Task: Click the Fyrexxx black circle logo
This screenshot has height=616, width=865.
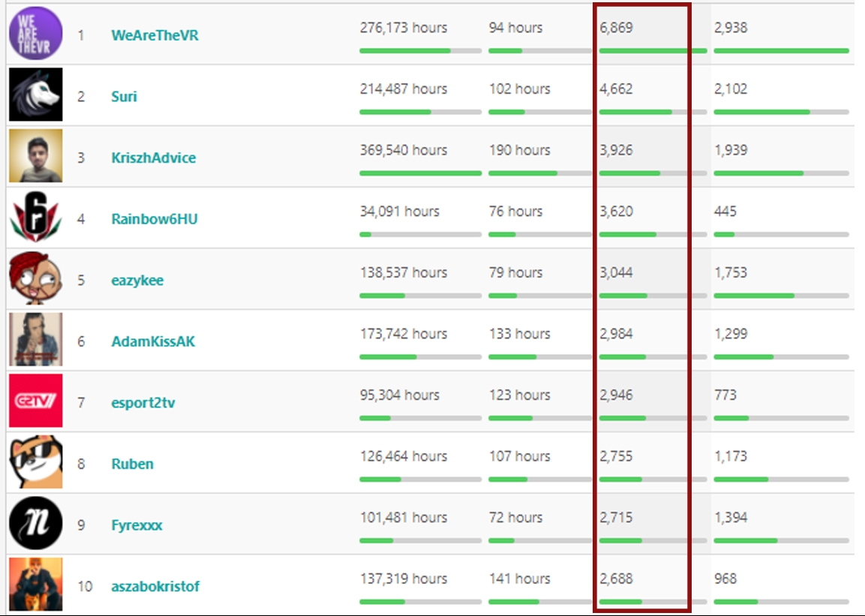Action: point(35,524)
